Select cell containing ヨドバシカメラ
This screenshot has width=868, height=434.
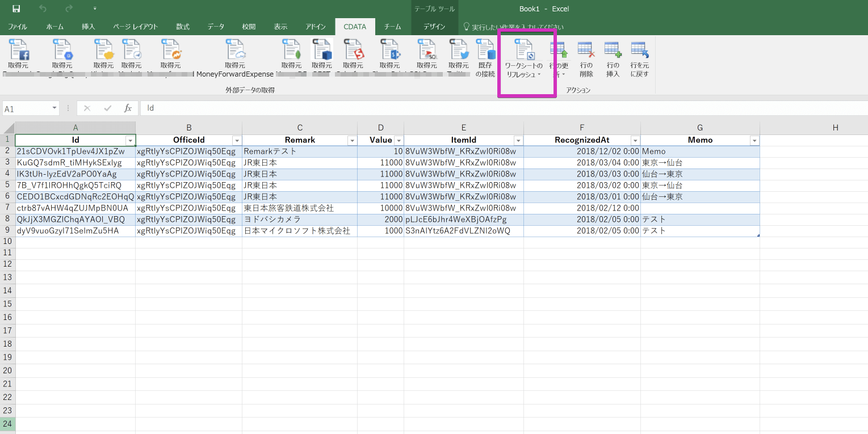[299, 220]
